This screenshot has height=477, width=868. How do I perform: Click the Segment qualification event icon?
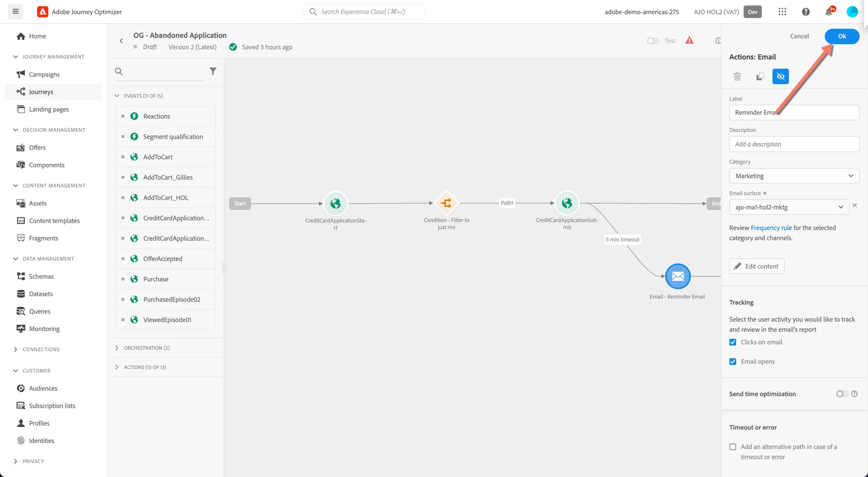tap(134, 137)
